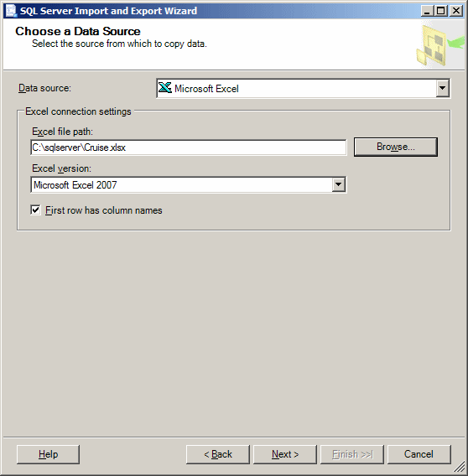
Task: Maximize the wizard window
Action: (x=441, y=11)
